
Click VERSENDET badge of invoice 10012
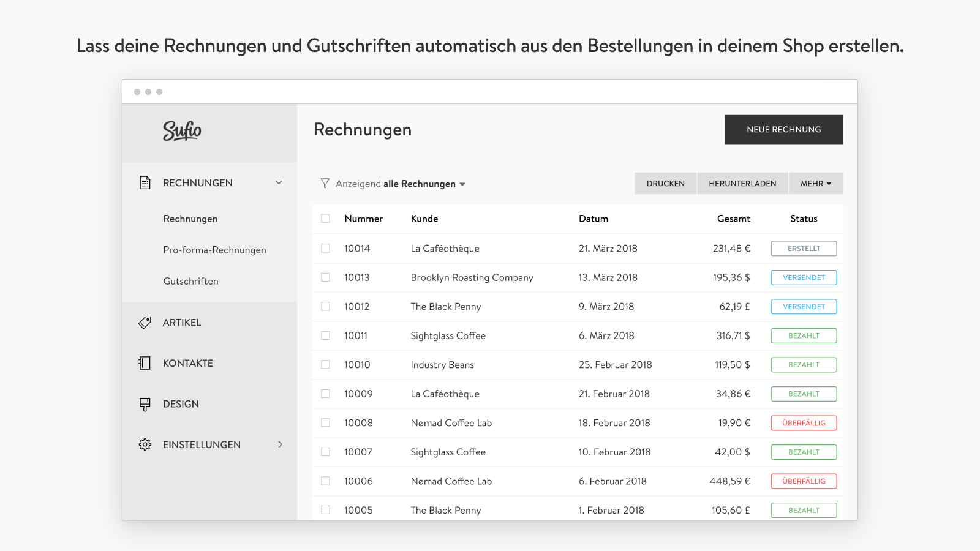pos(804,306)
